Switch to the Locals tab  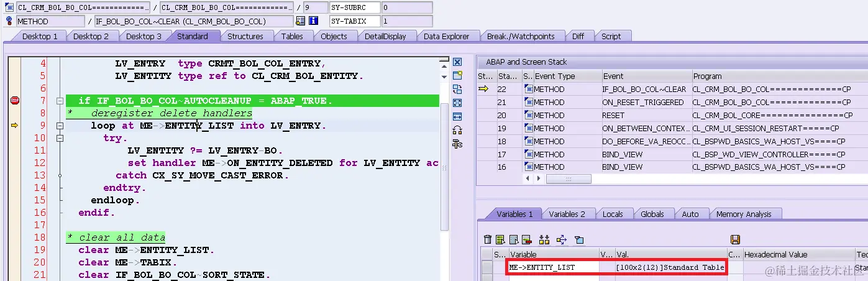click(x=613, y=214)
